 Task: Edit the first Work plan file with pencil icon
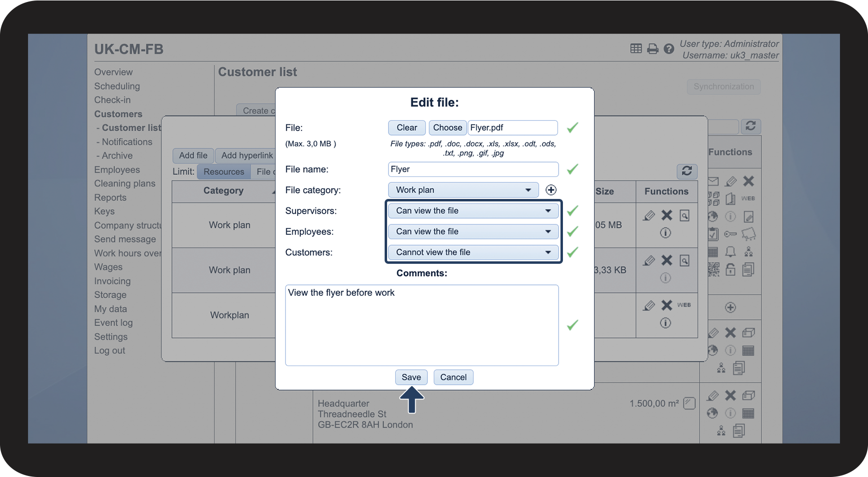click(649, 215)
